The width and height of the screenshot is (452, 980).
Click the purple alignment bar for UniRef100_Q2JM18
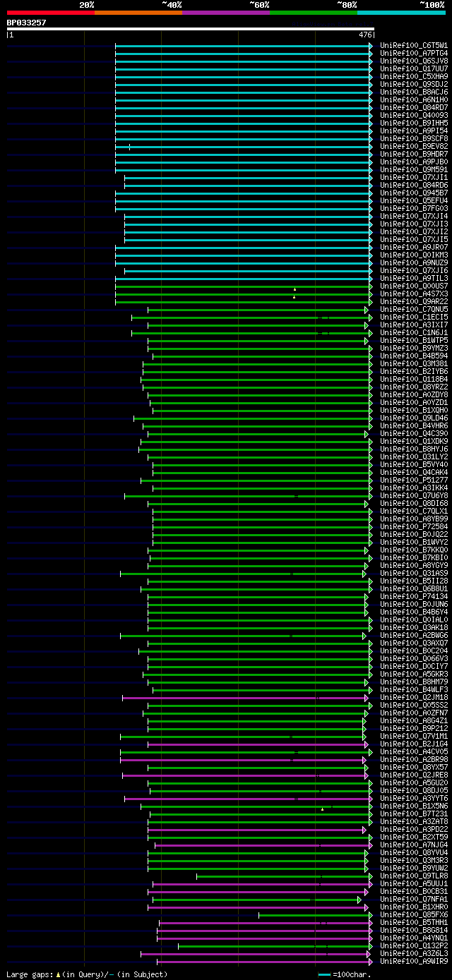point(246,697)
